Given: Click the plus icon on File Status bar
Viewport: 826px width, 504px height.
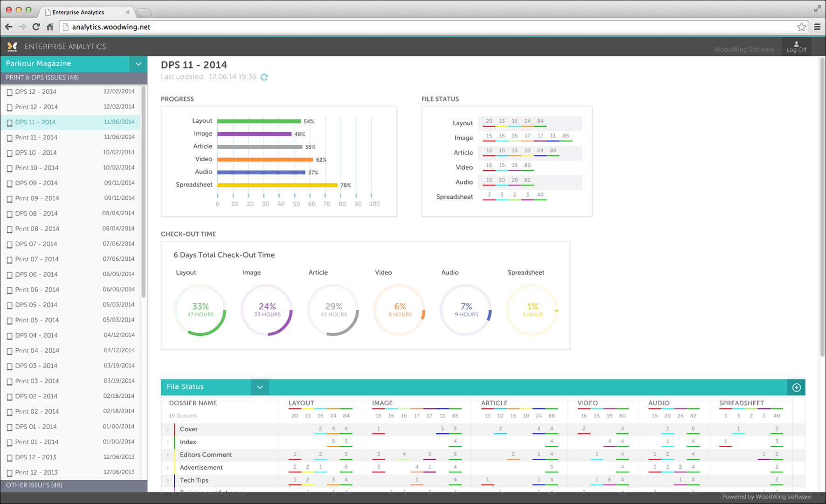Looking at the screenshot, I should pos(796,388).
